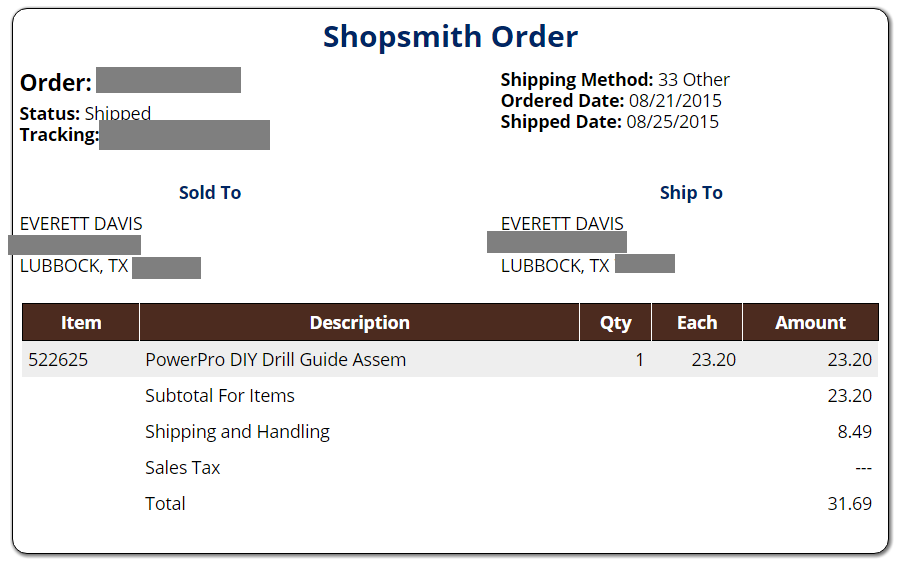Click item number 522625
Screen dimensions: 905x563
point(58,360)
